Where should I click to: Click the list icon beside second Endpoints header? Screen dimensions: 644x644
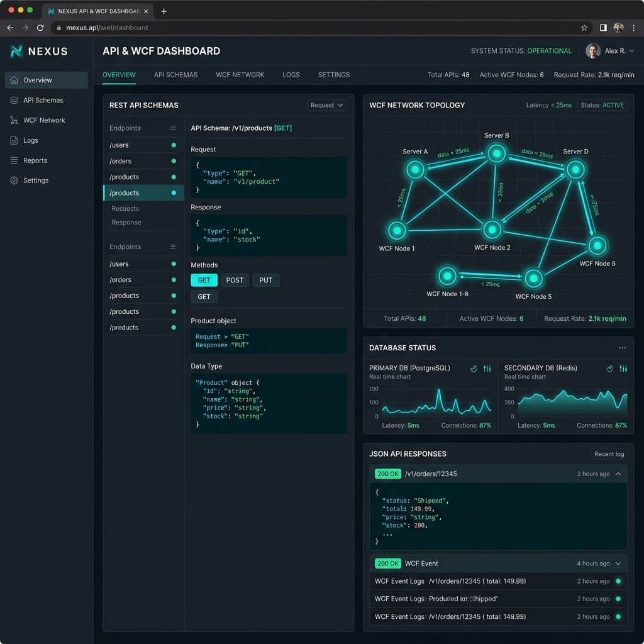click(x=172, y=247)
